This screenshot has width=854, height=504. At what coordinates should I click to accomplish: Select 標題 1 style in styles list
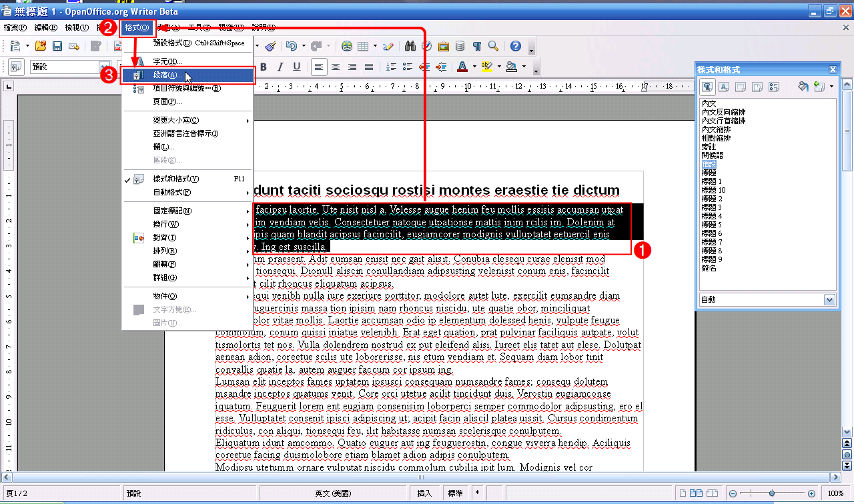(711, 181)
